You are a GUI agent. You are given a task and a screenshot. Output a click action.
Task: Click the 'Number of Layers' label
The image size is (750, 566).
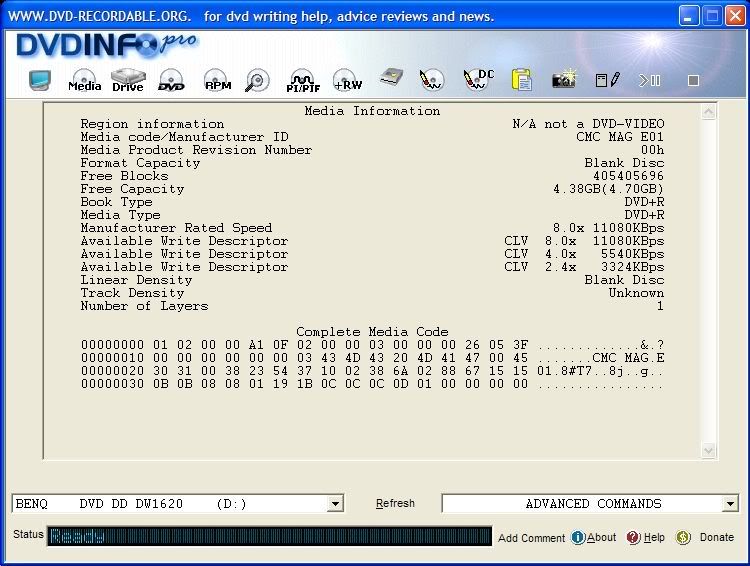click(x=144, y=306)
